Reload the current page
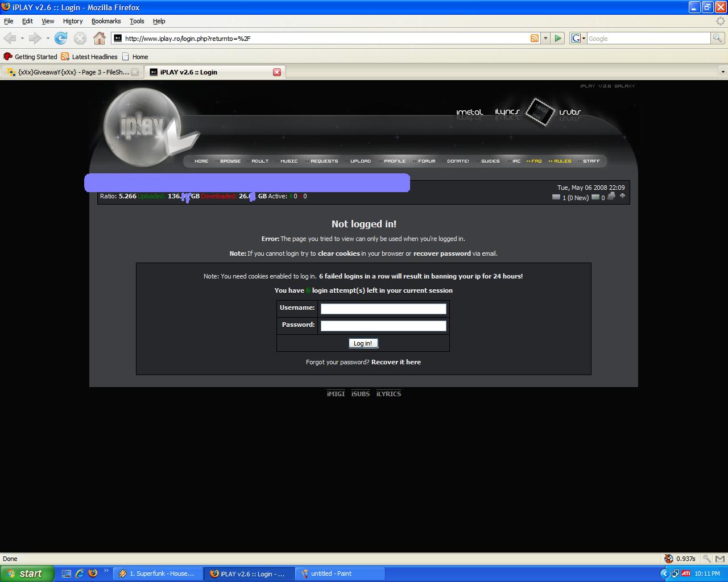Image resolution: width=728 pixels, height=582 pixels. [61, 38]
